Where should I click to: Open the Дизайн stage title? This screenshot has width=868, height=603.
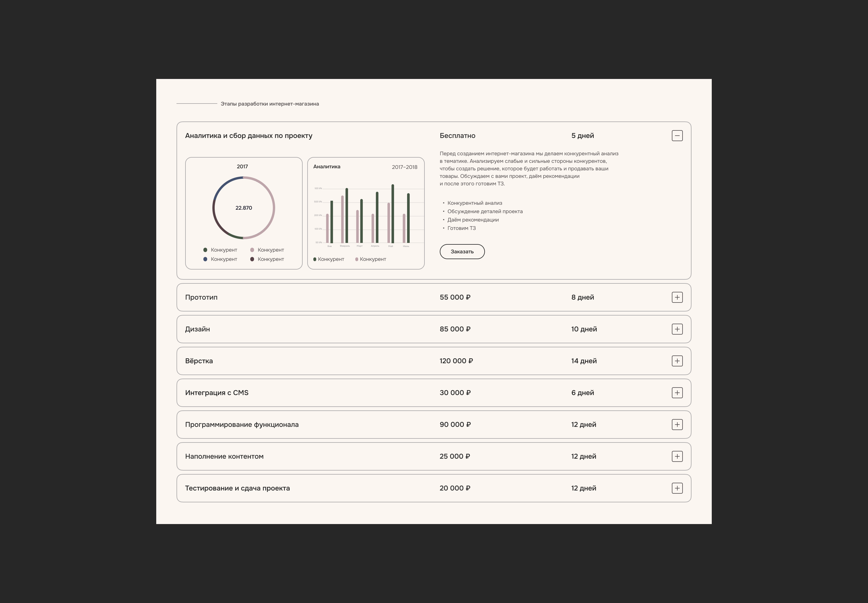(197, 329)
